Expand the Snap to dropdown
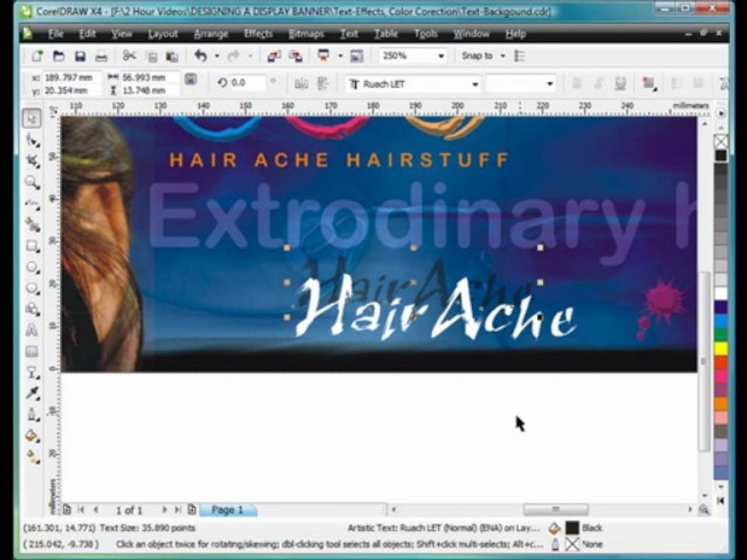Screen dimensions: 747x560 coord(503,56)
